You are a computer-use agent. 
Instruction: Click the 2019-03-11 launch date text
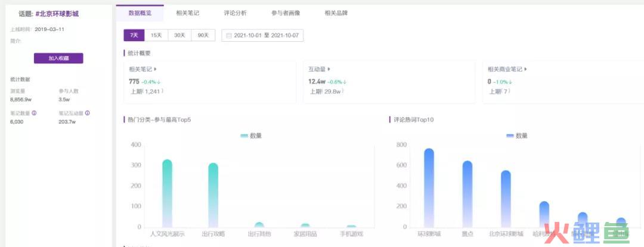click(x=49, y=30)
